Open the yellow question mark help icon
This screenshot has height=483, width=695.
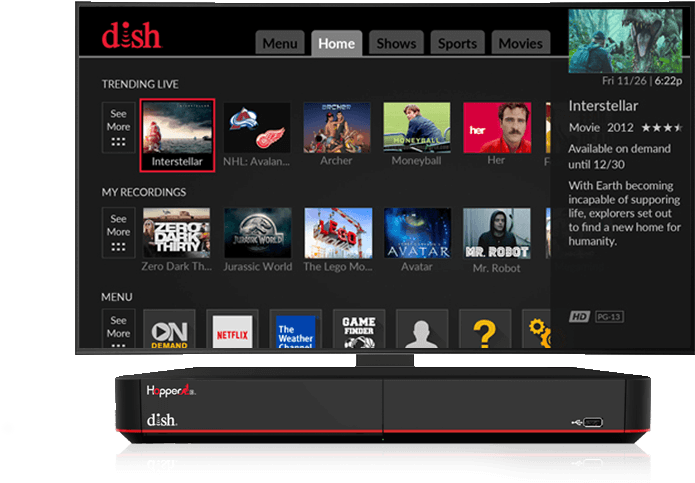coord(485,329)
